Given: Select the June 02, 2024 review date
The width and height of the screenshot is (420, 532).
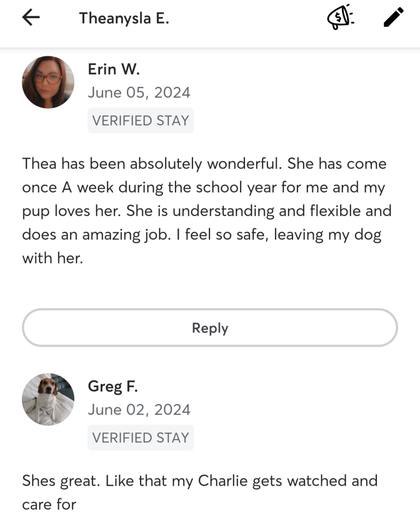Looking at the screenshot, I should [139, 410].
